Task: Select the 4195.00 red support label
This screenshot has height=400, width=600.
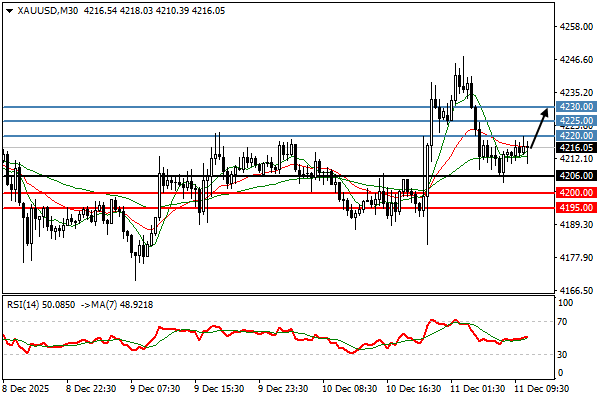Action: 576,207
